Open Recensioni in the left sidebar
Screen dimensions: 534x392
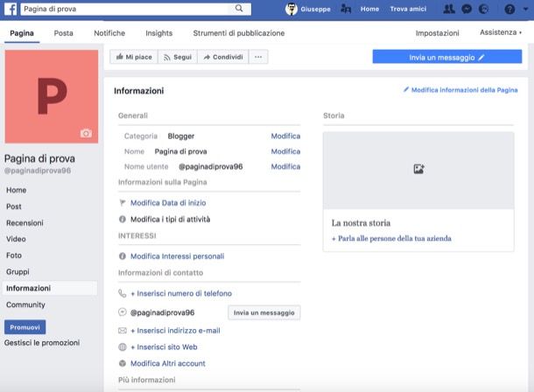(x=25, y=223)
